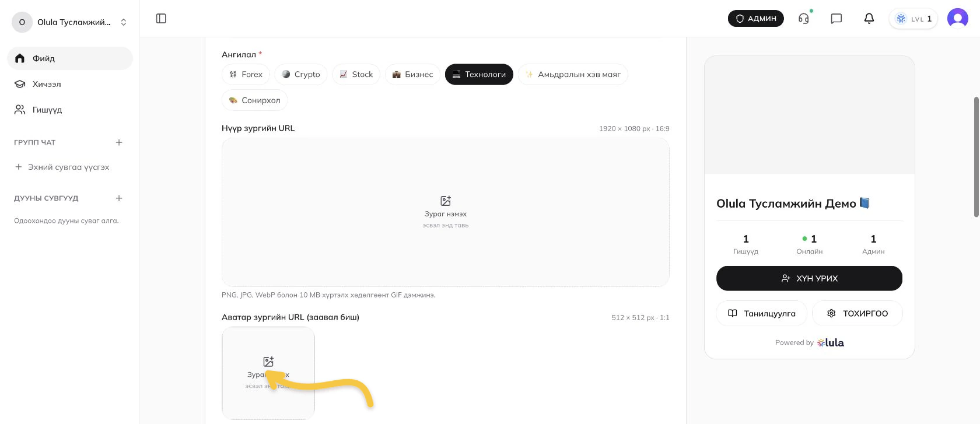Select the Бизнес category chip
980x424 pixels.
point(412,75)
